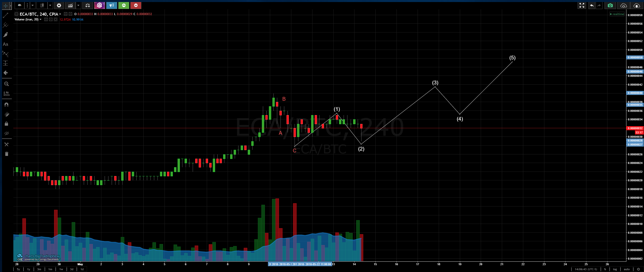Open the interval dropdown arrow beside 4h
The height and width of the screenshot is (272, 644).
tap(32, 5)
